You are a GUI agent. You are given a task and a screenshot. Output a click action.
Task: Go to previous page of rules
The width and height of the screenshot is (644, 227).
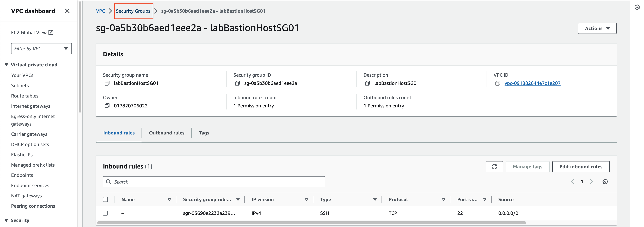click(x=573, y=182)
